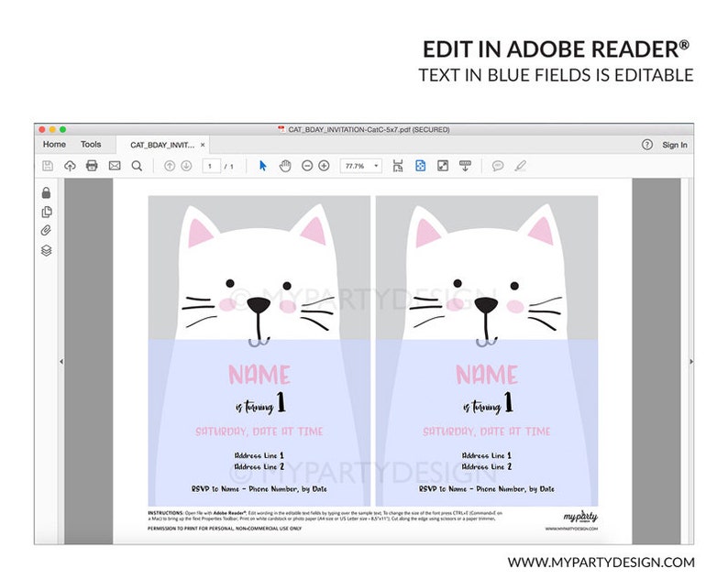Image resolution: width=728 pixels, height=579 pixels.
Task: Zoom in with the plus button
Action: [x=324, y=166]
